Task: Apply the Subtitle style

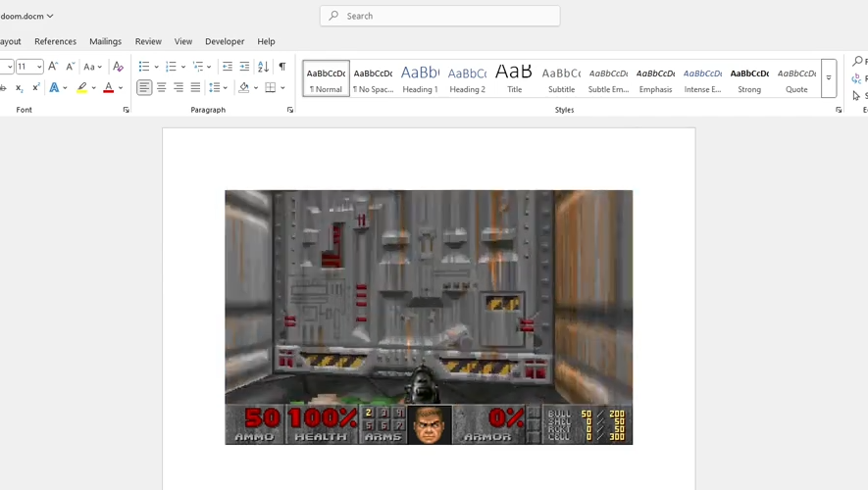Action: coord(561,78)
